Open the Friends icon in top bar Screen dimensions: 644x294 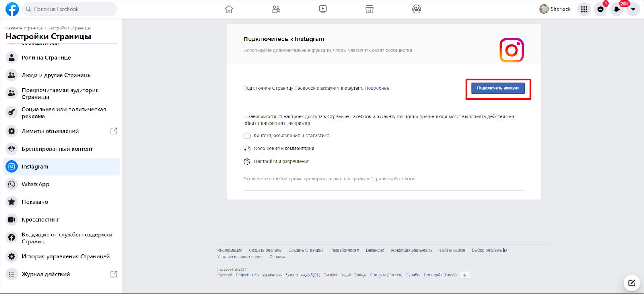coord(276,9)
